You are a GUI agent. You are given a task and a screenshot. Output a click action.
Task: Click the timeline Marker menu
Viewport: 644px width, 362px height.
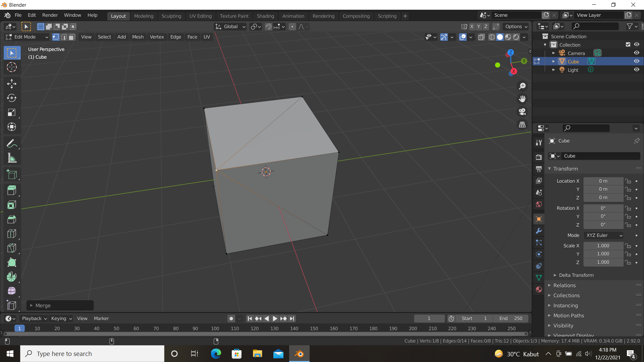(101, 319)
